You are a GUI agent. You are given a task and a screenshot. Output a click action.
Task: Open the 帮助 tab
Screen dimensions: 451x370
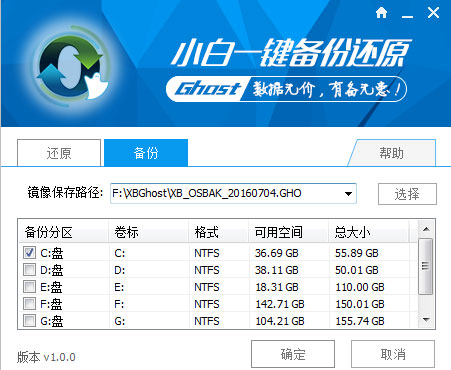tap(392, 153)
